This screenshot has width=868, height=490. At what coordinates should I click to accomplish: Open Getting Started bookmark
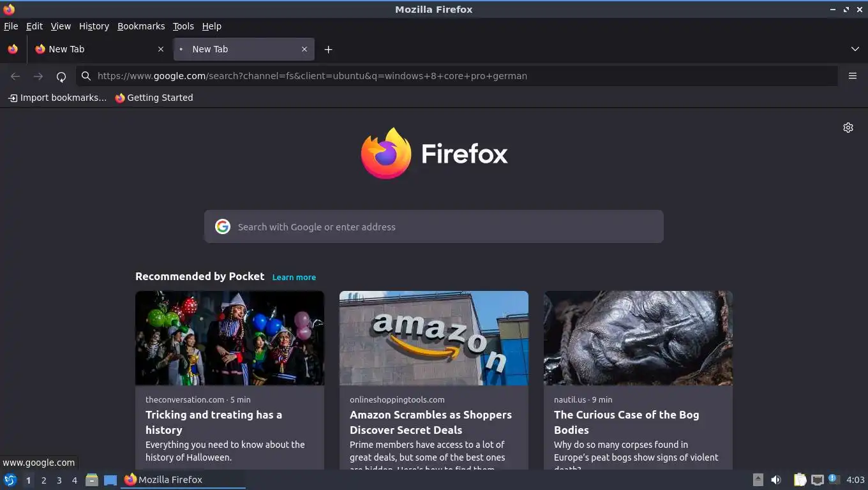click(154, 98)
